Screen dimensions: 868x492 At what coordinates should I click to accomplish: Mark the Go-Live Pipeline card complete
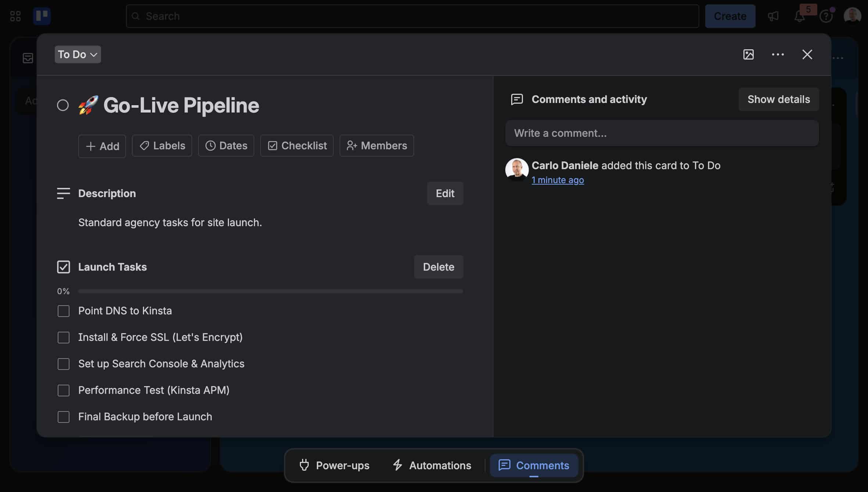pyautogui.click(x=63, y=105)
